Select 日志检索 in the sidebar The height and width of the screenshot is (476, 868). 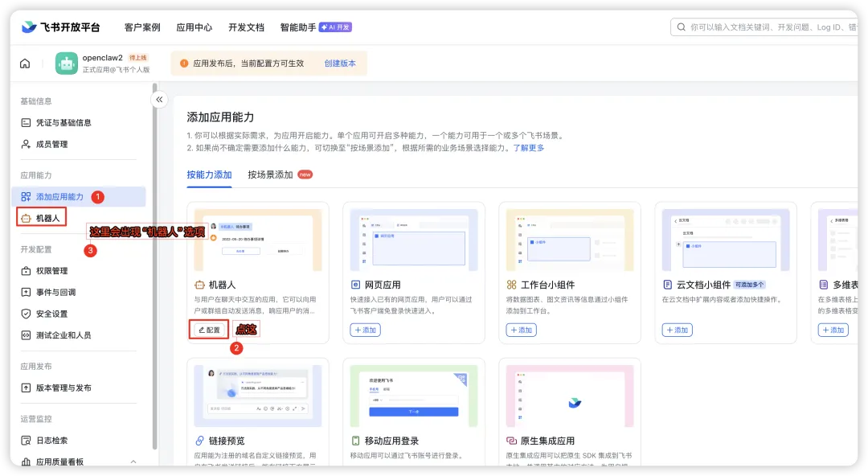click(78, 441)
